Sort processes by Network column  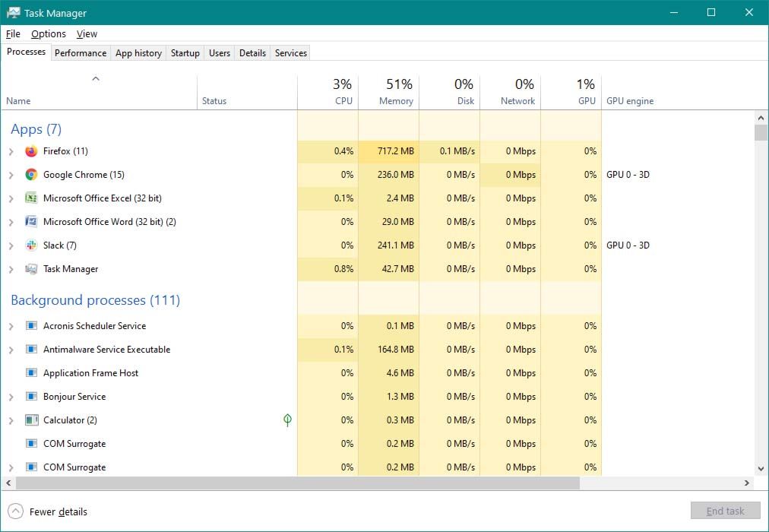(x=511, y=92)
